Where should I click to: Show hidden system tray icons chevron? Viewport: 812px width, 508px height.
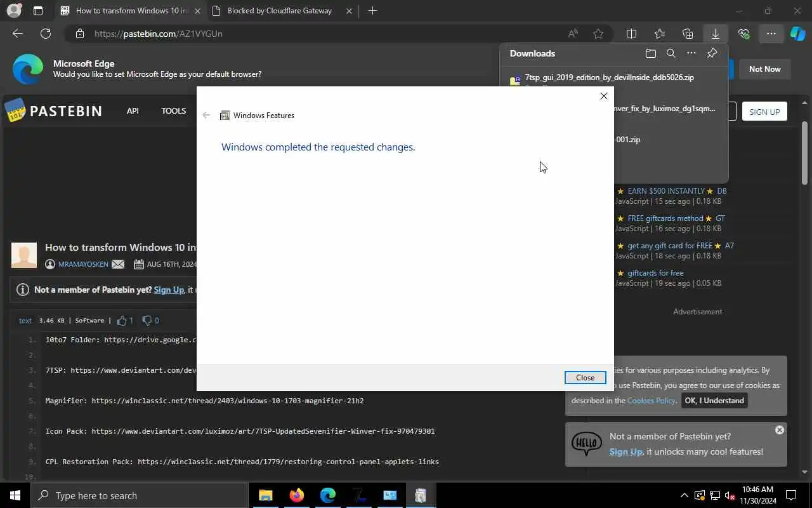point(684,495)
